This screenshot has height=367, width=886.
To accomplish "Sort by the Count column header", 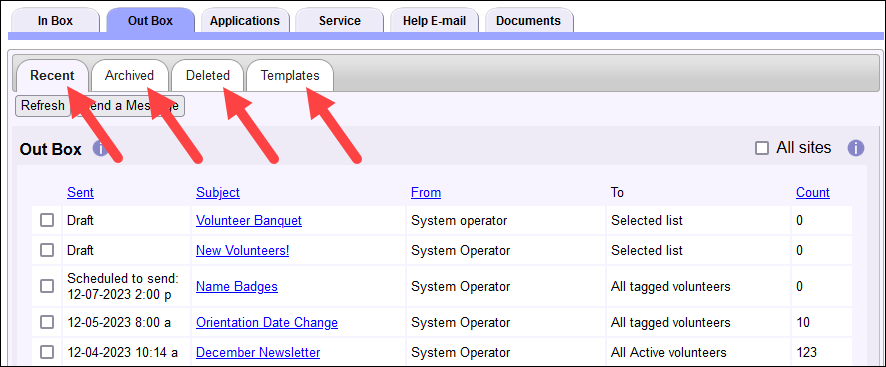I will (813, 192).
